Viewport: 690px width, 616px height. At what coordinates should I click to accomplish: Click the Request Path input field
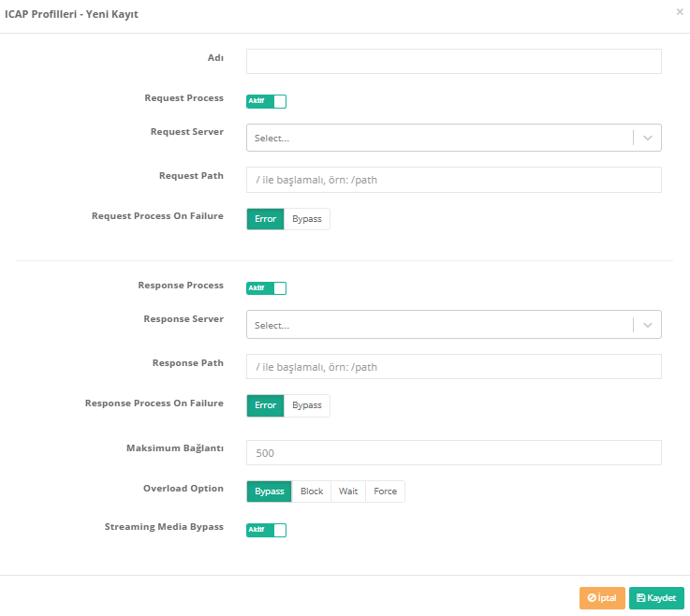(453, 180)
